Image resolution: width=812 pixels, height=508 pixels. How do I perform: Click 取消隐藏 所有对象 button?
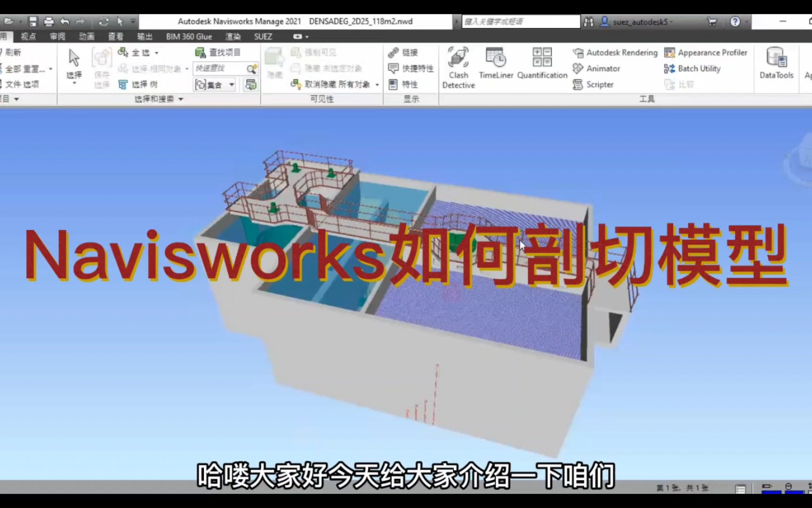pos(330,85)
